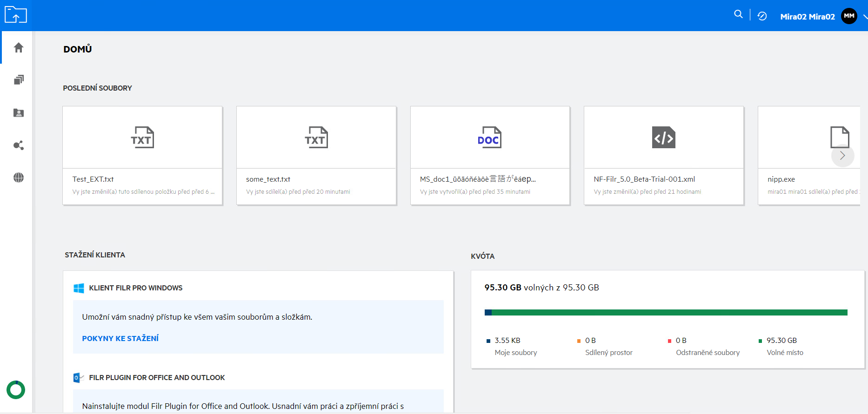Expand the user menu dropdown arrow

864,16
